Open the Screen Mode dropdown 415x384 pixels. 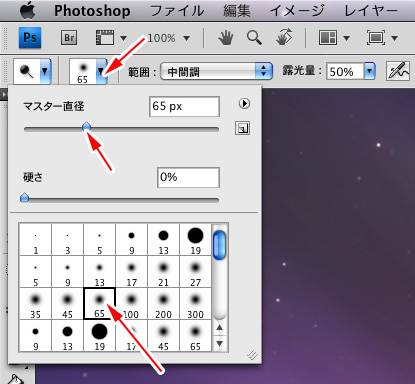pyautogui.click(x=382, y=38)
